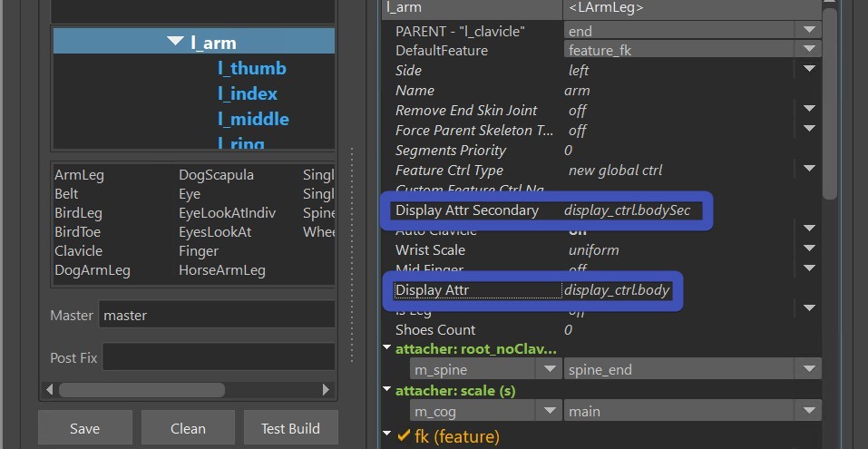This screenshot has width=868, height=449.
Task: Choose the EyeLookAtIndiv module type
Action: point(227,213)
